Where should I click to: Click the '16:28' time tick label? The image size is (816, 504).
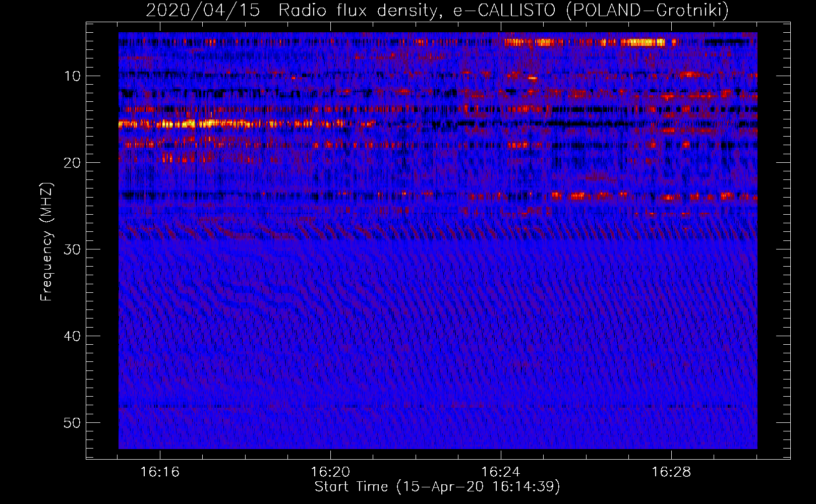click(x=671, y=472)
